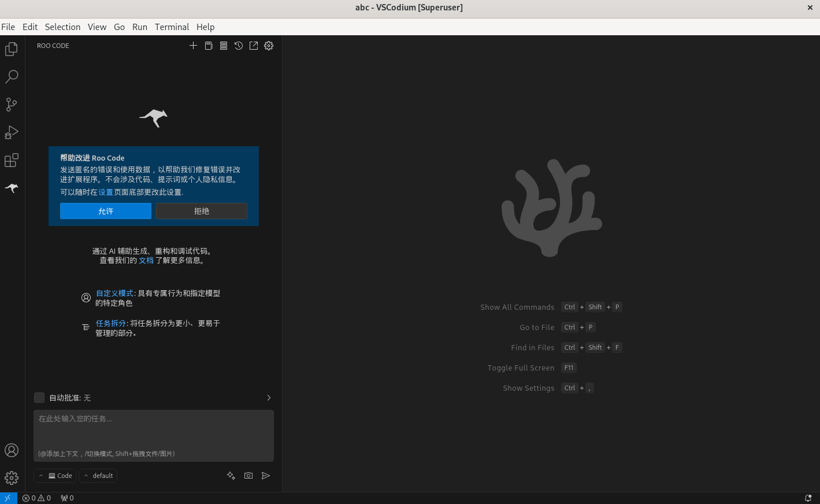Expand the 自动批准 chevron arrow
The height and width of the screenshot is (504, 820).
pos(269,398)
